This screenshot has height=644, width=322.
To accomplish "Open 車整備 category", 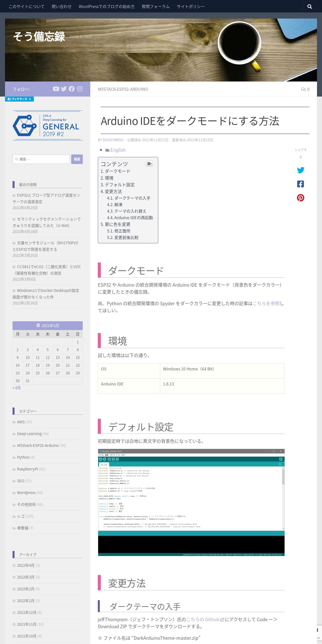I will pyautogui.click(x=23, y=528).
